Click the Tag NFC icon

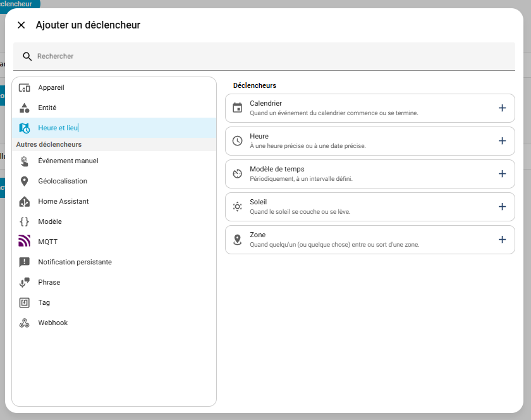tap(25, 302)
